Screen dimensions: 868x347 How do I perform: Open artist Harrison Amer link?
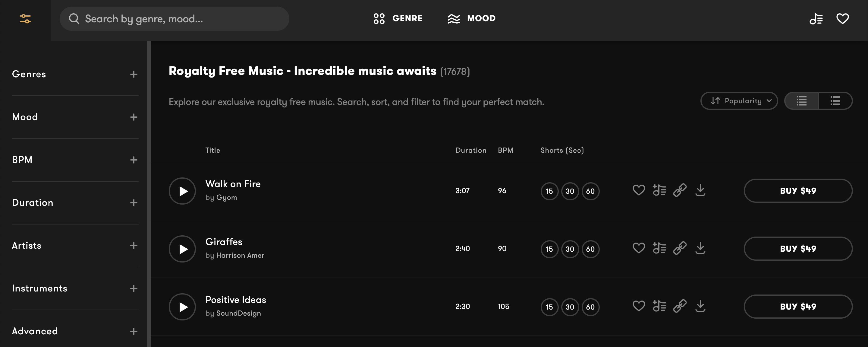tap(240, 256)
